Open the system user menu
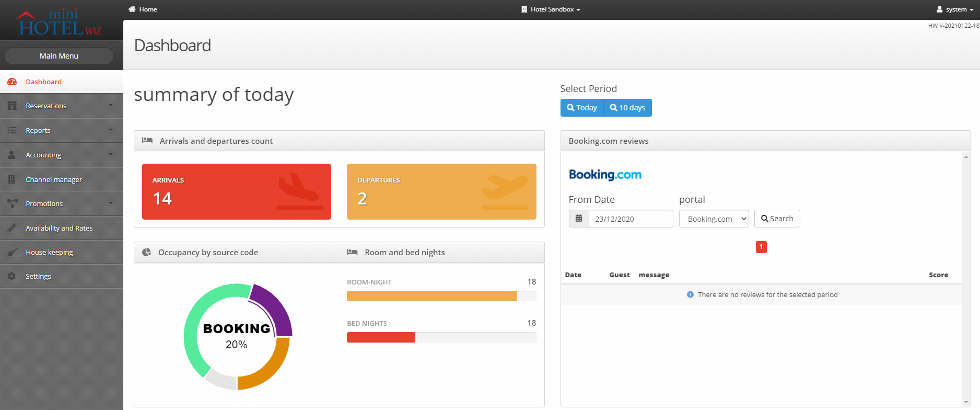Viewport: 980px width, 410px height. click(x=955, y=9)
